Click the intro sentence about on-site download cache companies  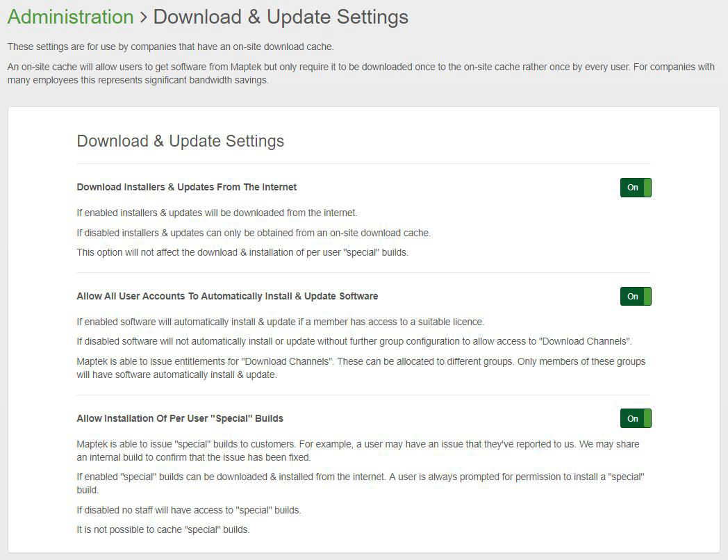tap(171, 47)
